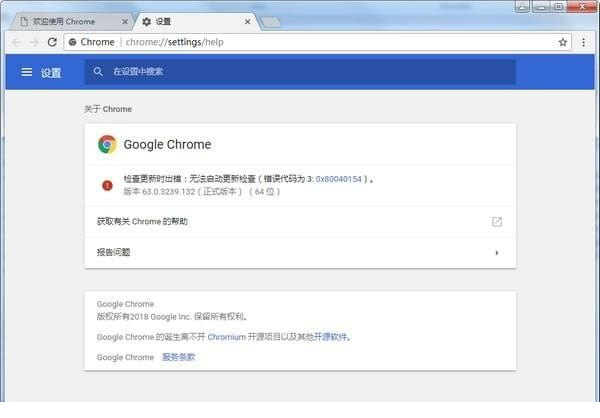Expand the 报告问题 row arrow
The width and height of the screenshot is (600, 418).
(497, 253)
